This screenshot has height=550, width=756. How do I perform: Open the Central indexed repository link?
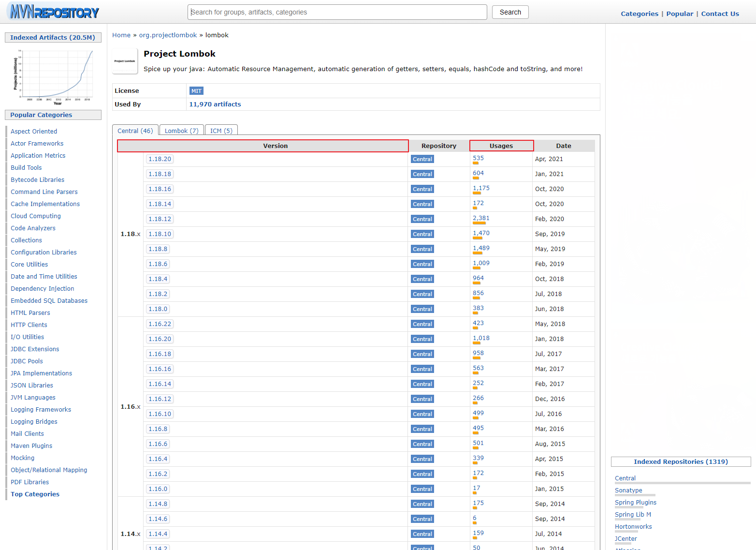tap(625, 478)
